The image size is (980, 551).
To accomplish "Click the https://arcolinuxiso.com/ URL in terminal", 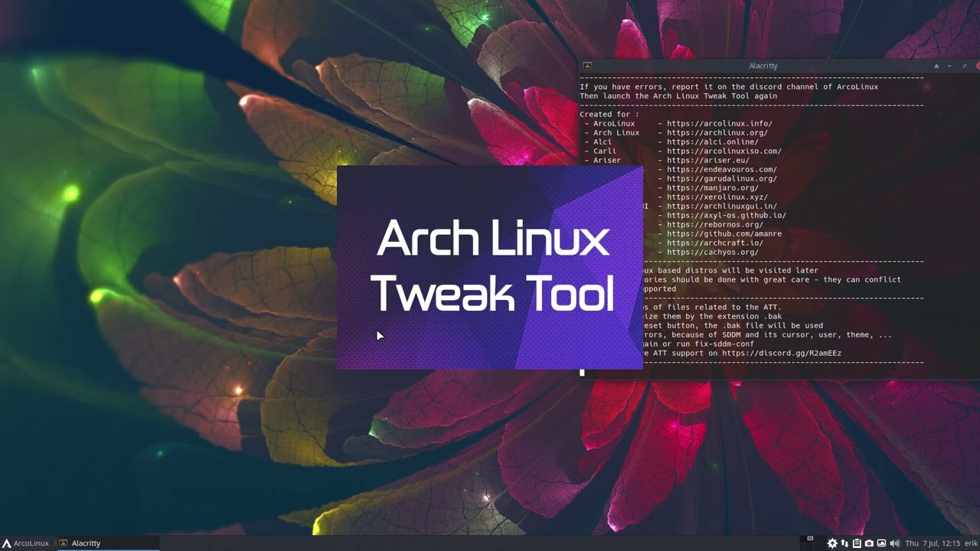I will coord(724,152).
